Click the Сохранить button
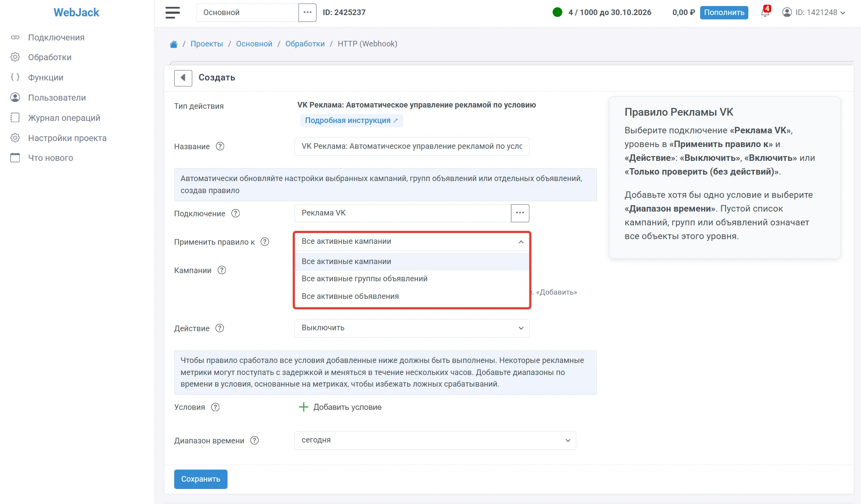The image size is (861, 504). [200, 479]
